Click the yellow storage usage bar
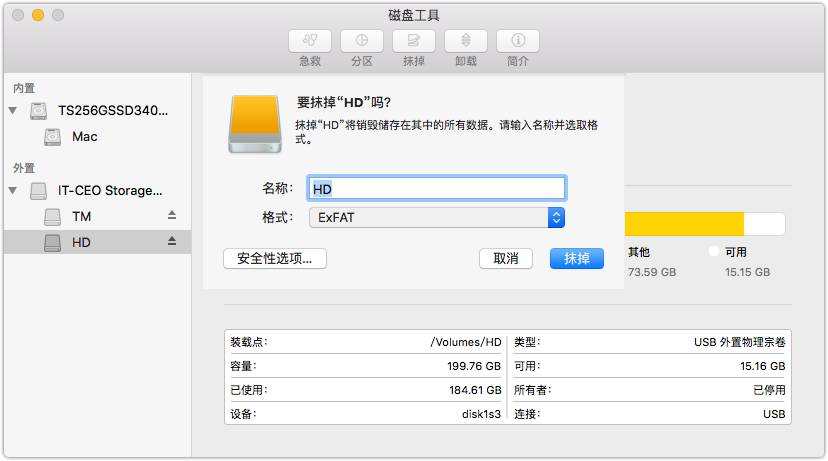The width and height of the screenshot is (828, 461). (684, 223)
